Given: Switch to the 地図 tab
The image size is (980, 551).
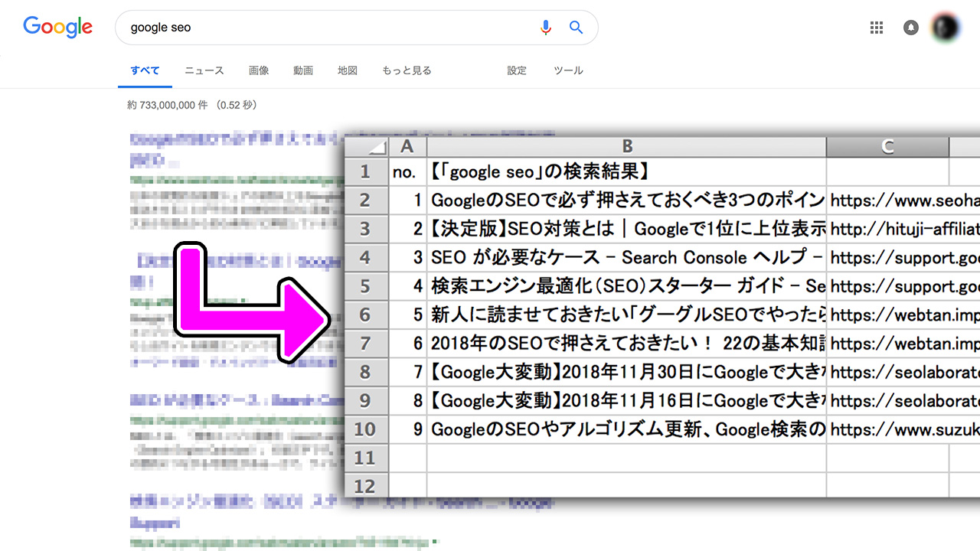Looking at the screenshot, I should (x=348, y=70).
